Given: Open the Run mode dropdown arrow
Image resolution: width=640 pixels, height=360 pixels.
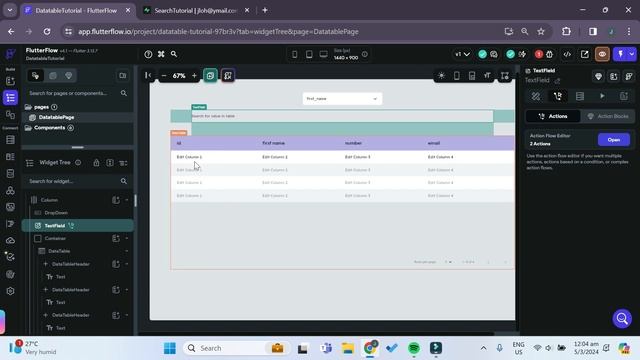Looking at the screenshot, I should pos(632,54).
